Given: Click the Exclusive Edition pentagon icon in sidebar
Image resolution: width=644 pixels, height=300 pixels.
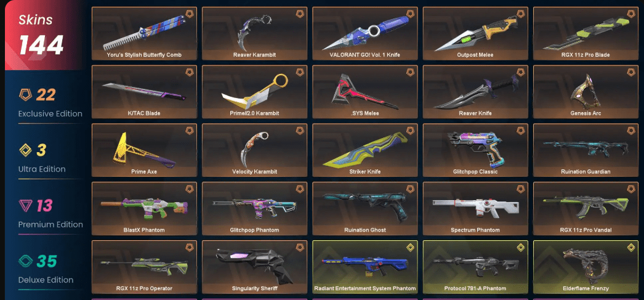Looking at the screenshot, I should click(25, 95).
